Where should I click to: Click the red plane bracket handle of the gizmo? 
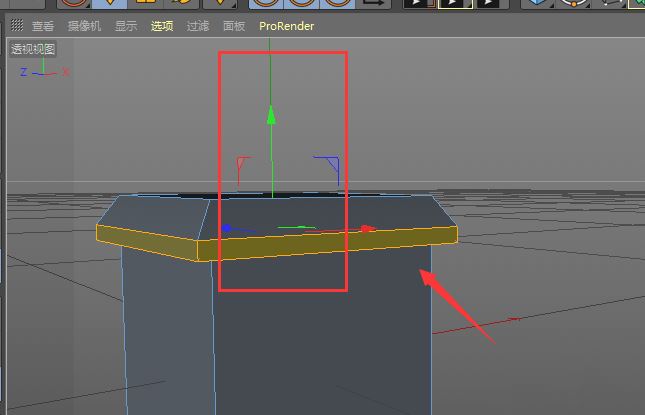point(242,163)
